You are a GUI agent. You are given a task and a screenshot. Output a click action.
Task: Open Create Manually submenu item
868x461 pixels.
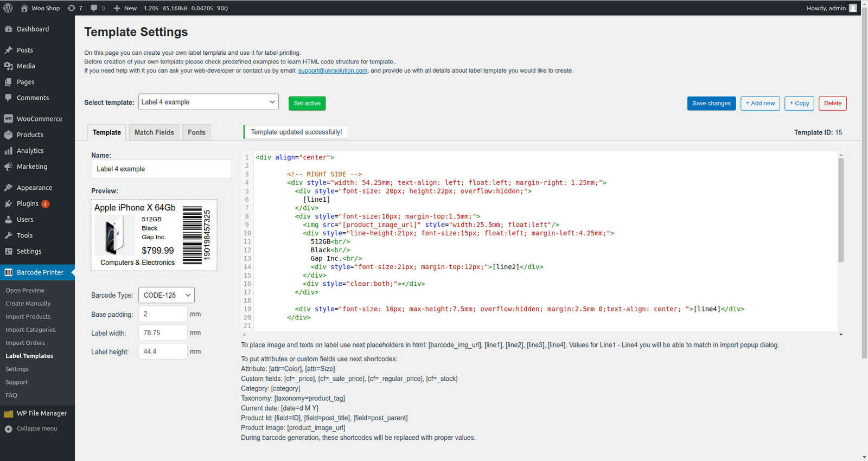[28, 304]
